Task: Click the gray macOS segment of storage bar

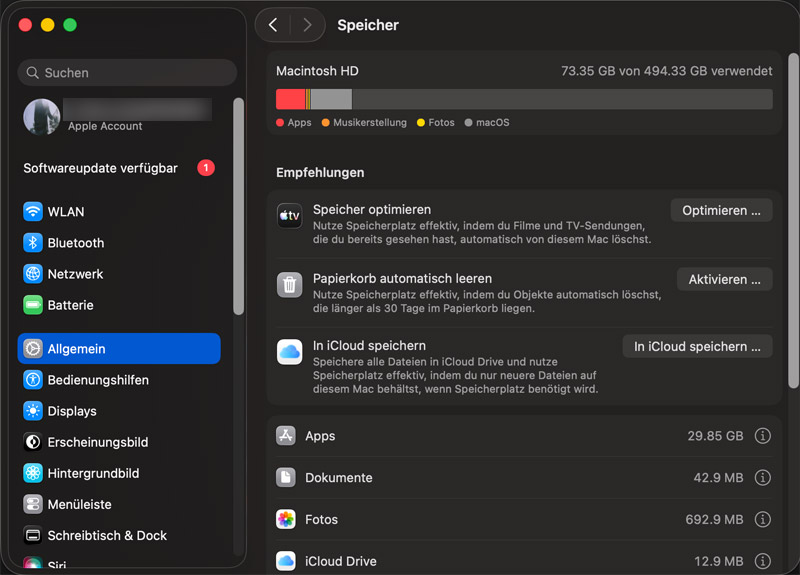Action: click(331, 99)
